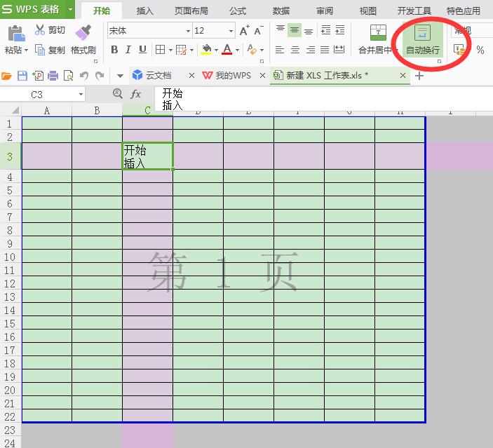Toggle bottom vertical alignment
Screen dimensions: 493x448
coord(309,31)
